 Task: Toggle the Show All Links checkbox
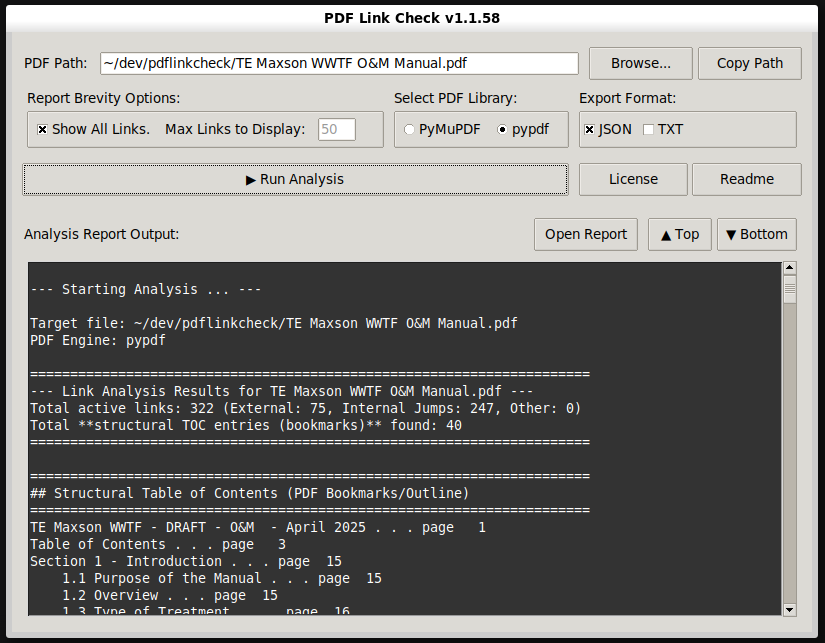pyautogui.click(x=41, y=128)
